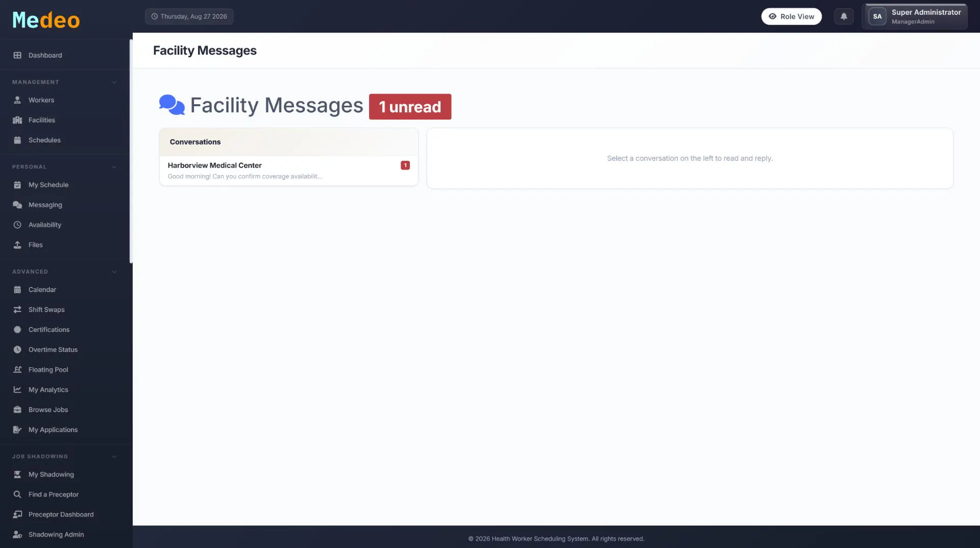Click the Thursday, Aug 27 2026 date chip

point(189,16)
